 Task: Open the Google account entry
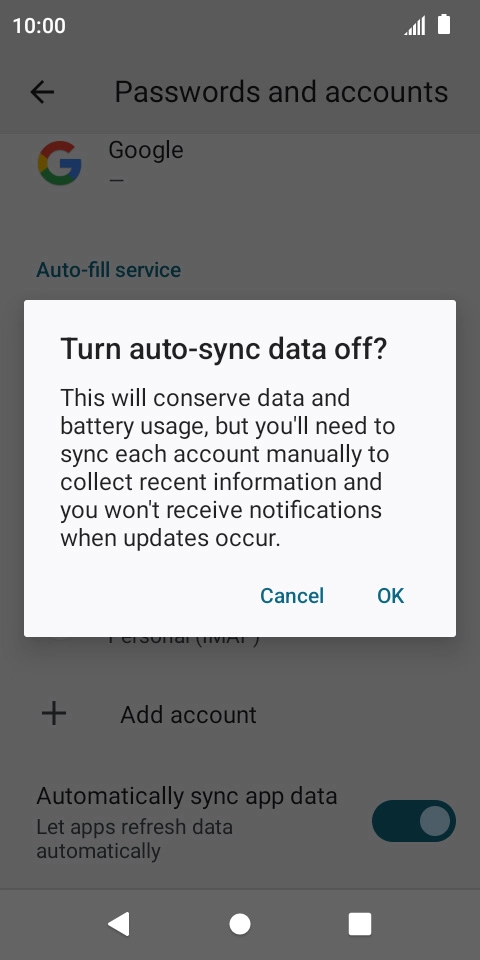(240, 163)
